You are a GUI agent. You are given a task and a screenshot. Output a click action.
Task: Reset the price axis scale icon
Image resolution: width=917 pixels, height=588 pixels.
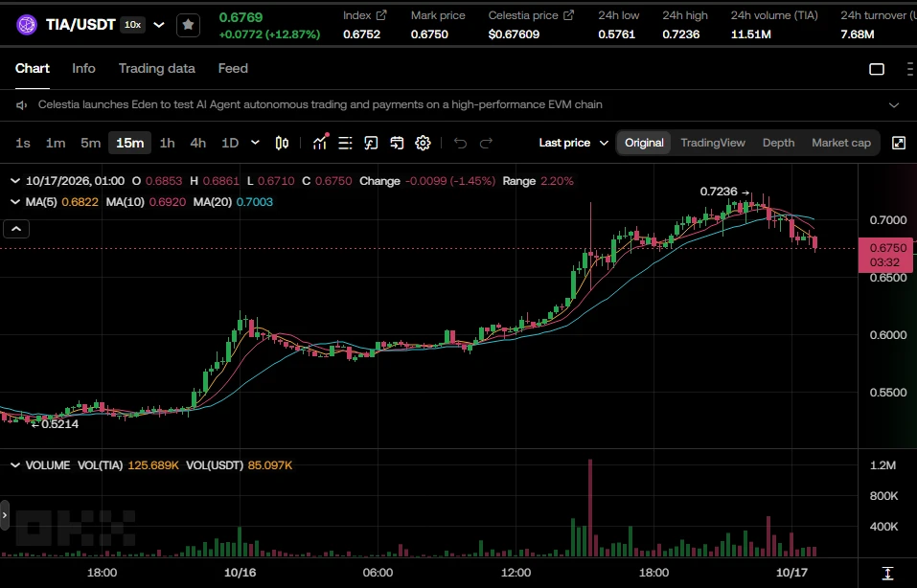[x=887, y=573]
